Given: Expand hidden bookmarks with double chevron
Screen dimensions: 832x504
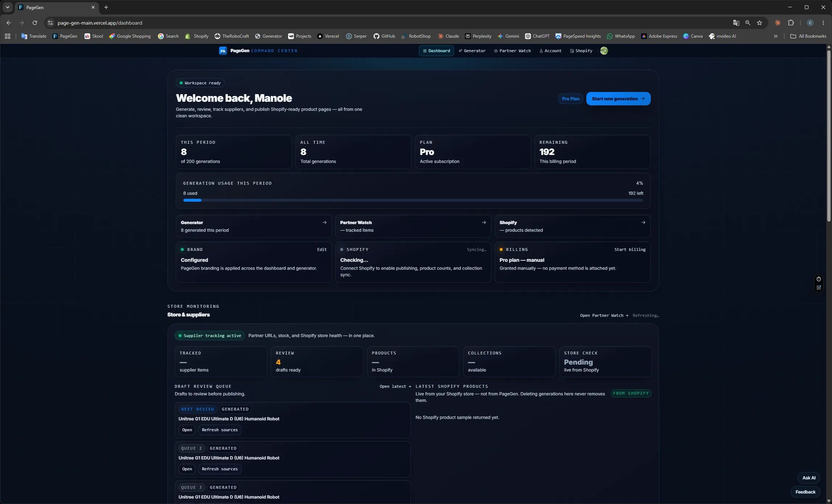Looking at the screenshot, I should [x=776, y=36].
